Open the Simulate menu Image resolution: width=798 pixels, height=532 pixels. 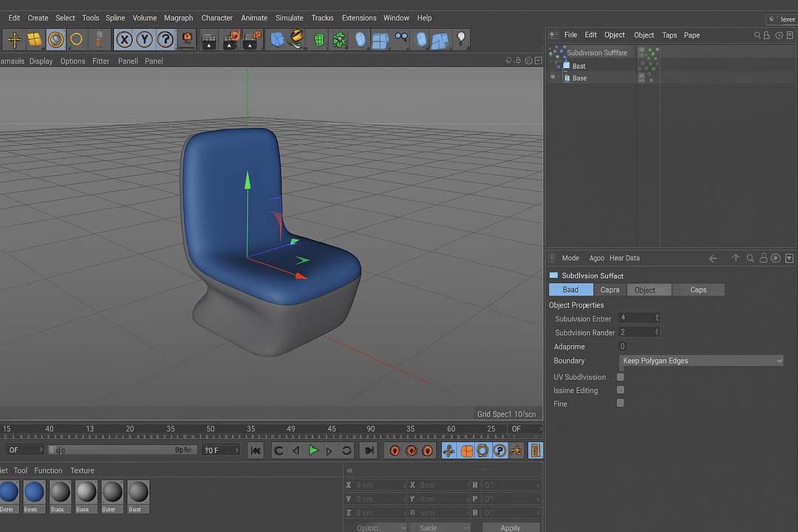click(289, 18)
